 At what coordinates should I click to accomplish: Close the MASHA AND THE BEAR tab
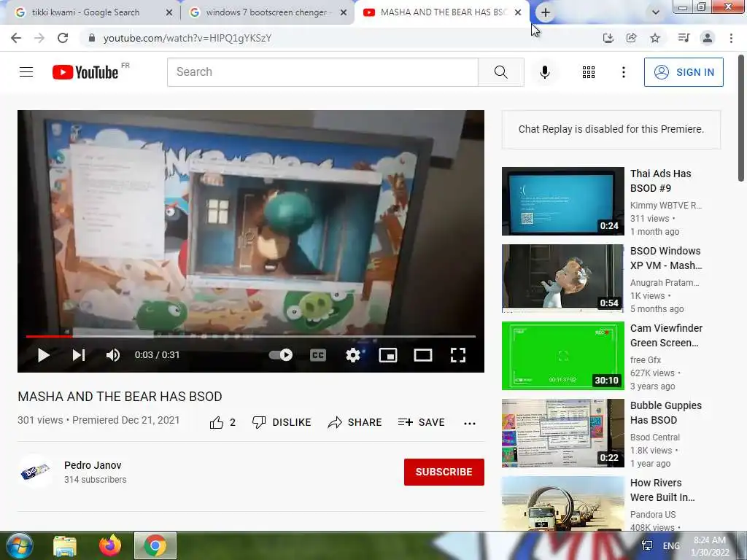point(519,13)
